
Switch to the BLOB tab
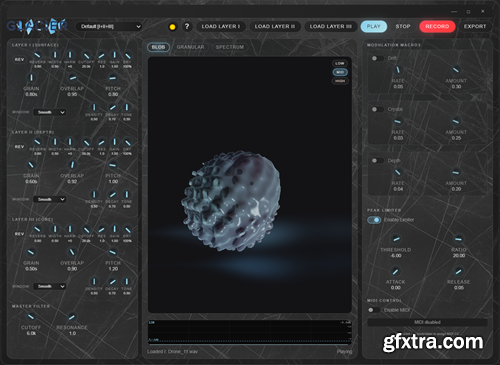pos(158,47)
